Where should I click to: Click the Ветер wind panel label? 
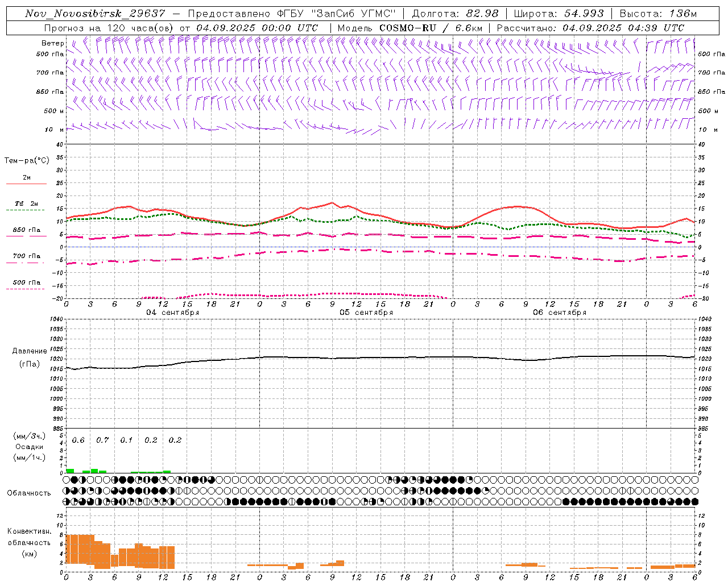[x=52, y=43]
